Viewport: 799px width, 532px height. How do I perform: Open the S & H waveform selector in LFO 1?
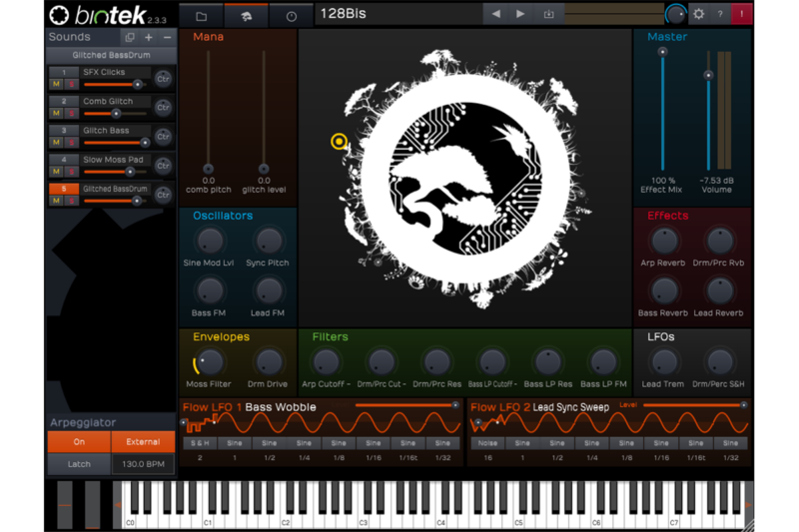(x=200, y=443)
